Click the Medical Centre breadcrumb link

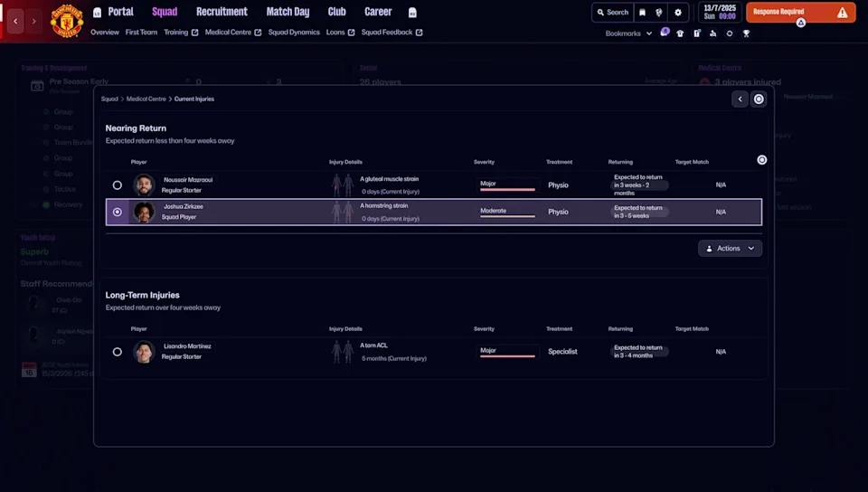(x=146, y=99)
